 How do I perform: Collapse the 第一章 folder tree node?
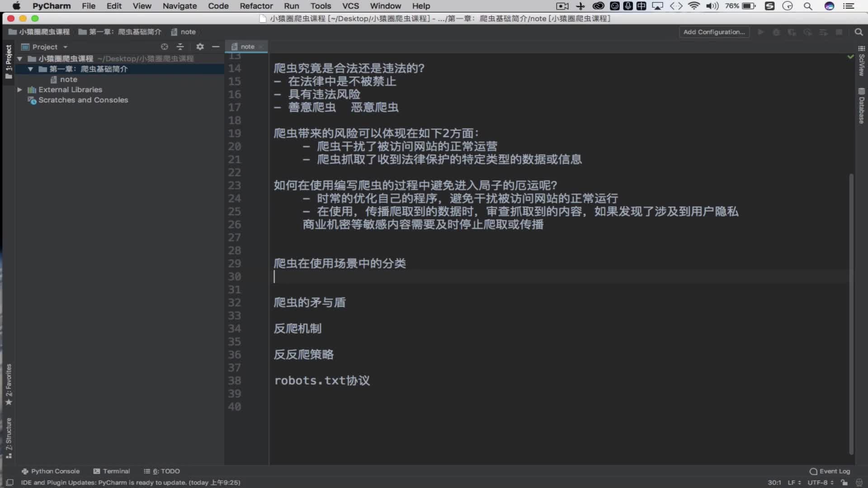(30, 69)
